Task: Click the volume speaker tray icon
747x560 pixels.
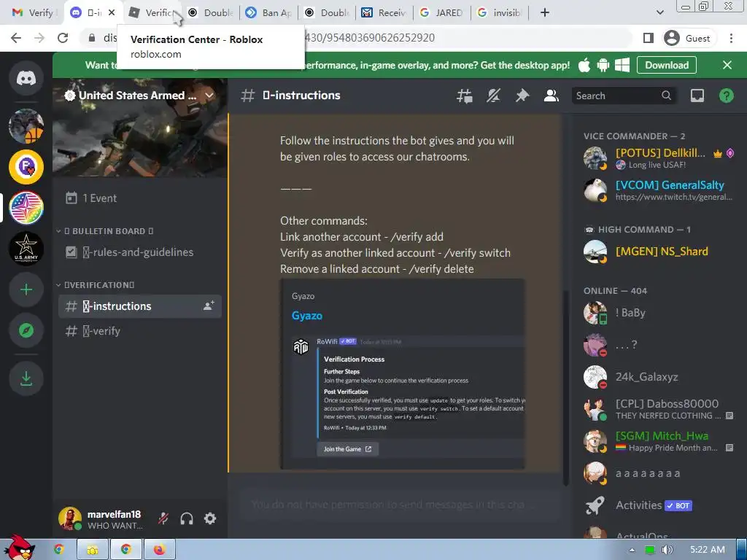Action: (x=667, y=550)
